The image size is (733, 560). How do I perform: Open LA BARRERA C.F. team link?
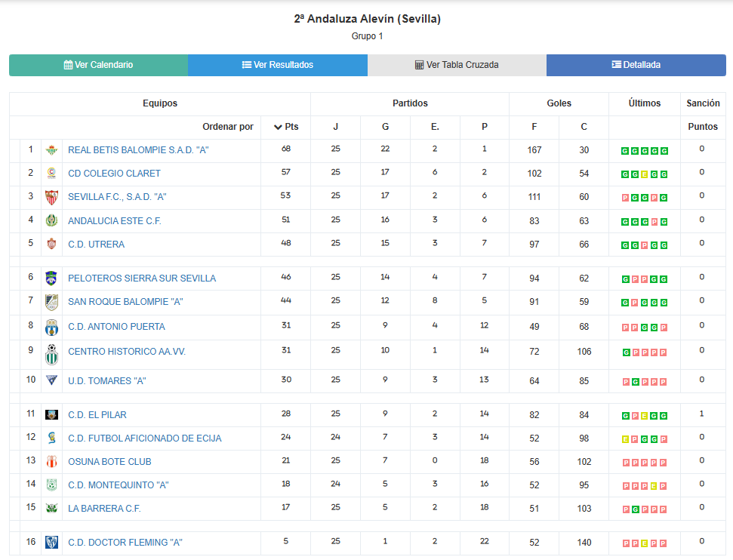(104, 508)
